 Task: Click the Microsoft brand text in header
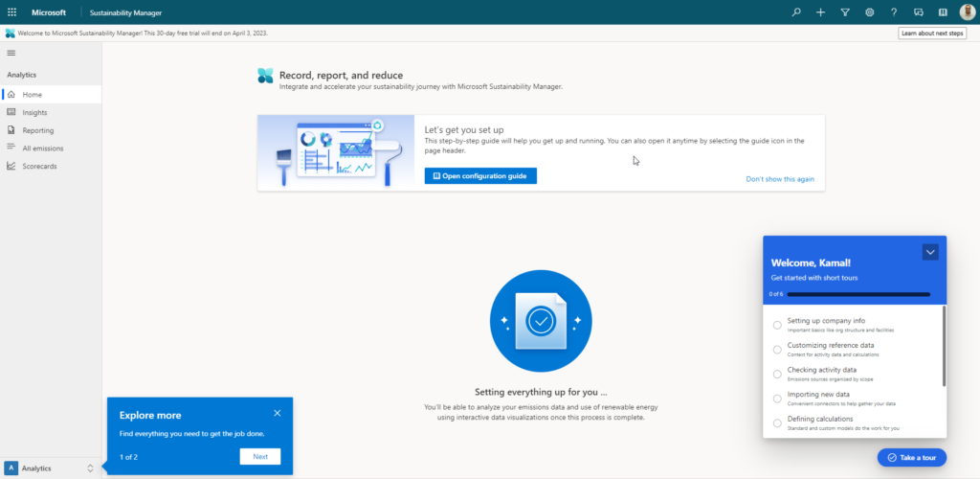(x=49, y=12)
